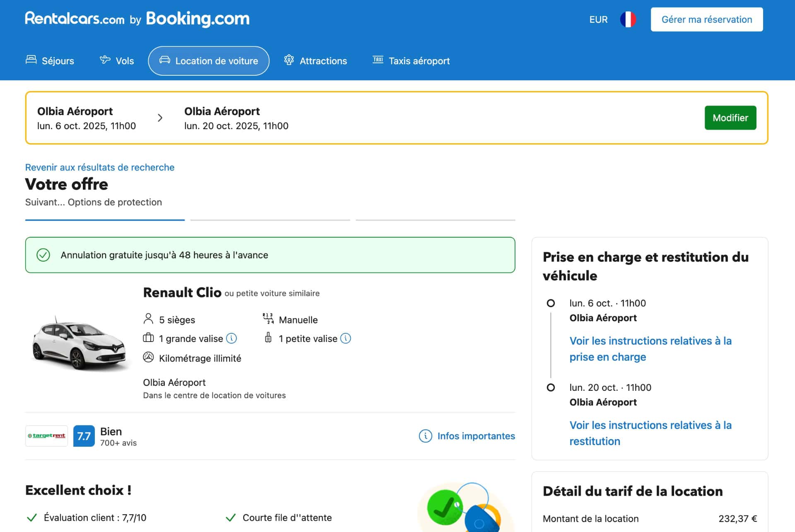Click the car icon in Location de voiture
This screenshot has height=532, width=795.
click(x=165, y=60)
